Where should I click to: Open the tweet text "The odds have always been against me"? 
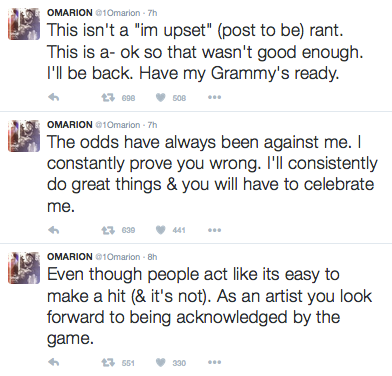tap(199, 142)
